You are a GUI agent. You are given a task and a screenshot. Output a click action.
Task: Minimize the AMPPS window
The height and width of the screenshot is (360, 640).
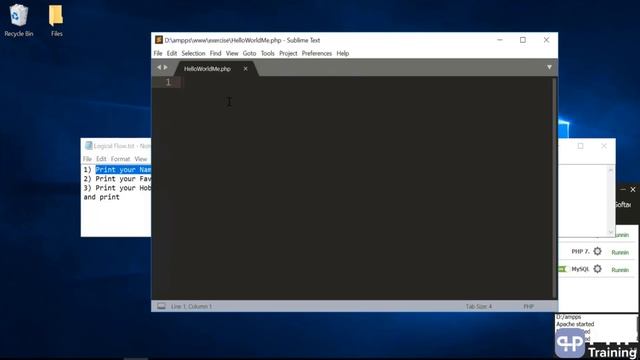623,190
